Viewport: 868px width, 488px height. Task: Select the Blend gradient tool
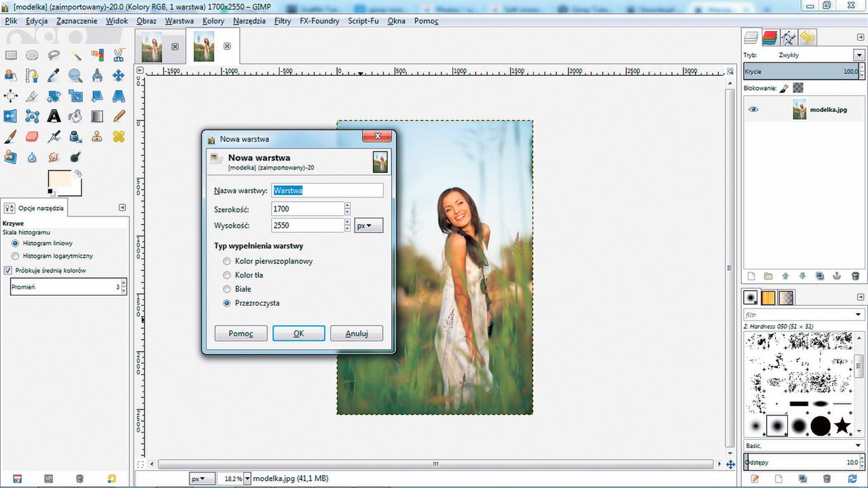97,117
